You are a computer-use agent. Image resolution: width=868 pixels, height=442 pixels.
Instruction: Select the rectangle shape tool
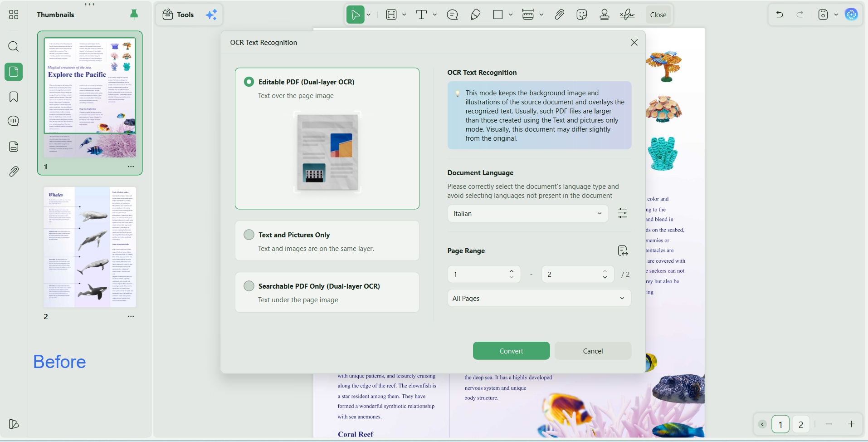click(498, 15)
